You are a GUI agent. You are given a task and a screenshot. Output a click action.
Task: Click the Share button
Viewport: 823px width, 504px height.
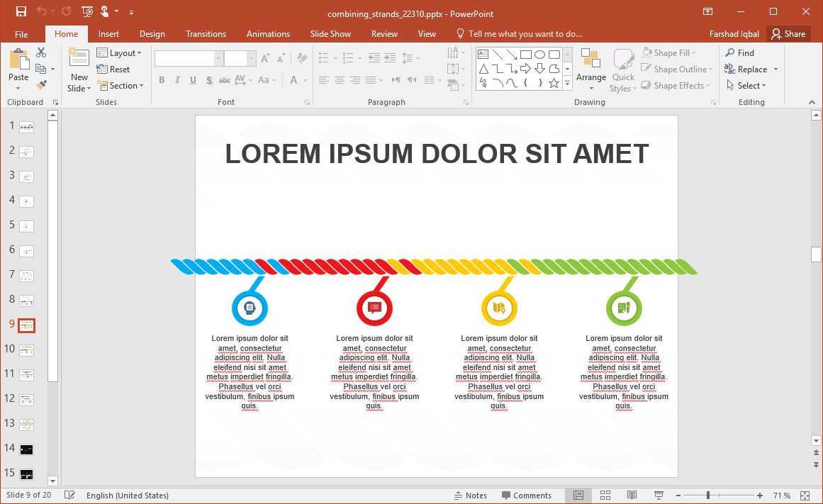pyautogui.click(x=788, y=34)
